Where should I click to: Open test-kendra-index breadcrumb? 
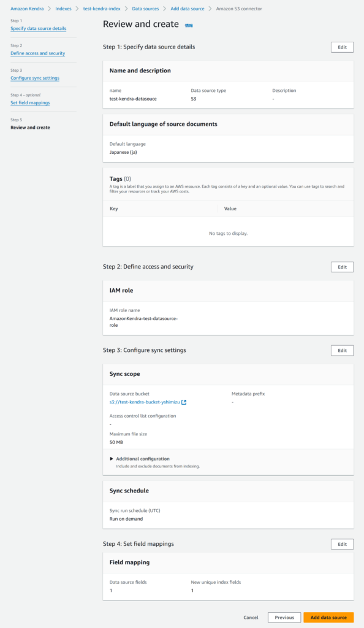pyautogui.click(x=102, y=9)
